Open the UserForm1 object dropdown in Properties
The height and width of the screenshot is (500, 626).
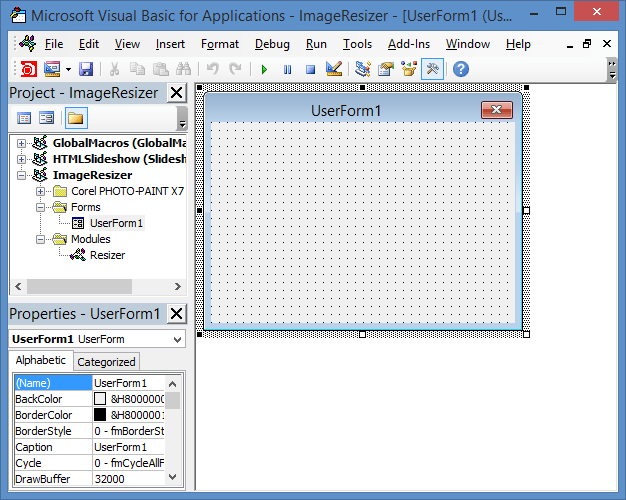click(x=177, y=339)
